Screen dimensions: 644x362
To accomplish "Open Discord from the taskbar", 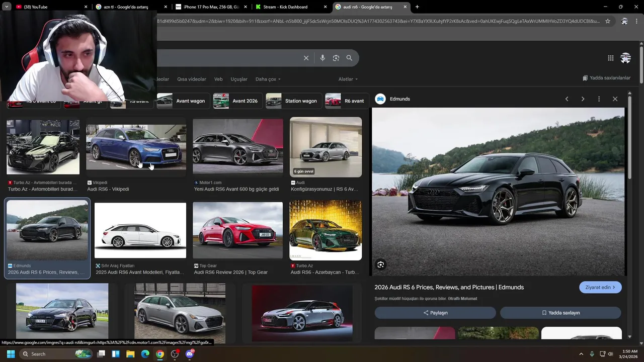I will (189, 354).
